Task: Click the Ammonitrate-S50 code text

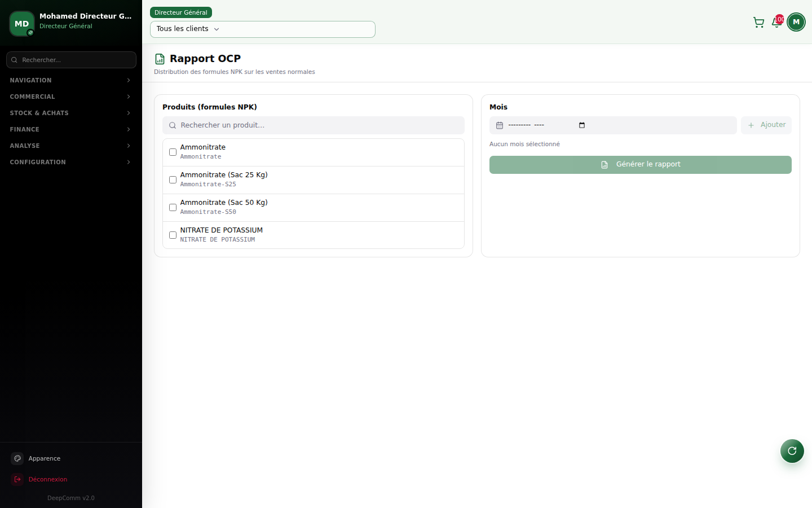Action: tap(208, 212)
